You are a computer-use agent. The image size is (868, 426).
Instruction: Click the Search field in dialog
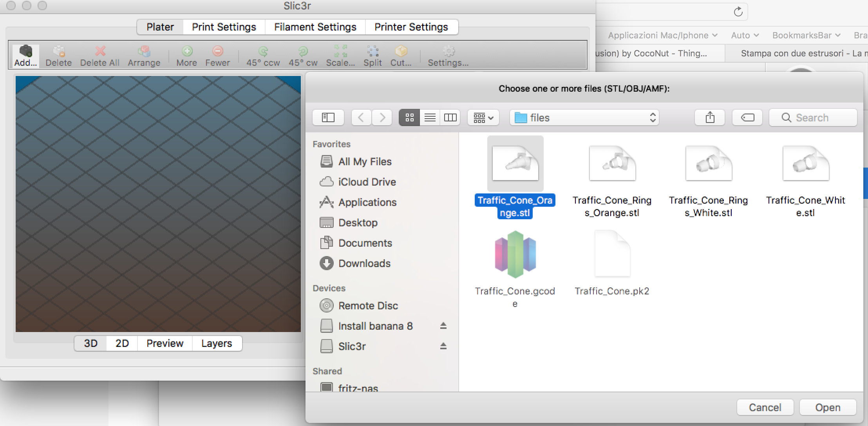tap(813, 117)
